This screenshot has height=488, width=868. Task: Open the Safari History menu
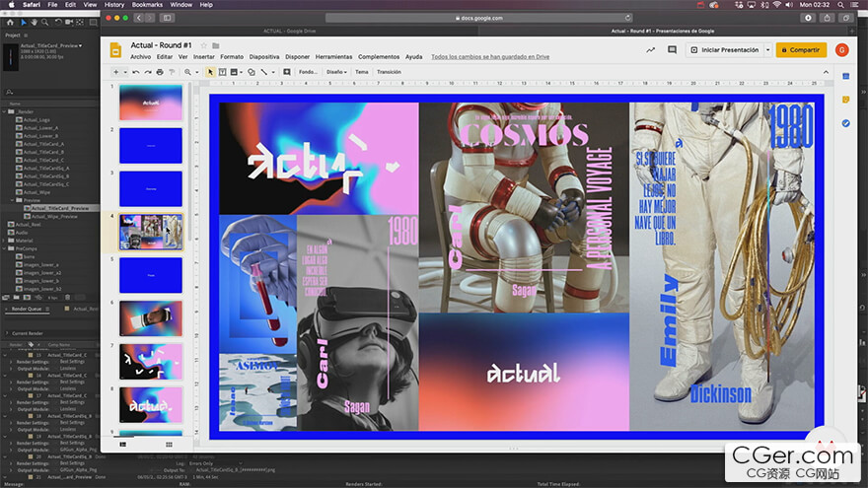(x=114, y=4)
